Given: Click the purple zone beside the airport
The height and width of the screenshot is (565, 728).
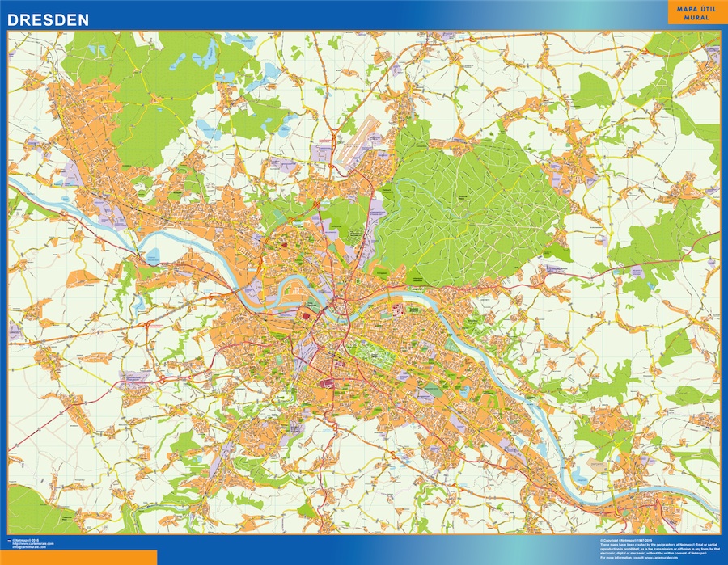Looking at the screenshot, I should click(322, 151).
